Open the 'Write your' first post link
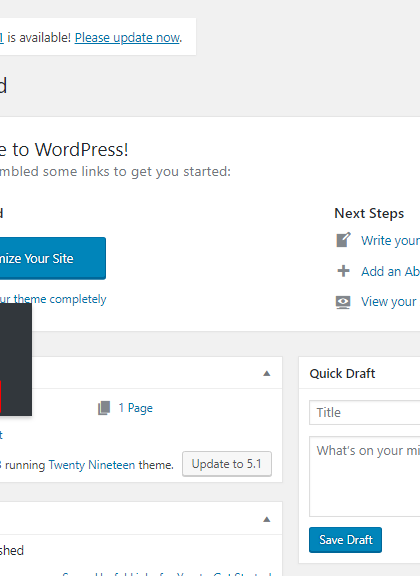 click(x=390, y=241)
